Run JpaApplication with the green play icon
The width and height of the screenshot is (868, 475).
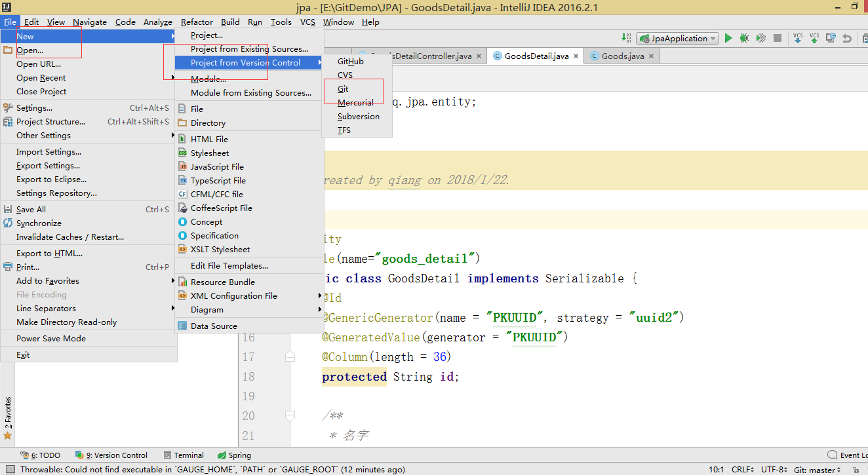point(728,39)
